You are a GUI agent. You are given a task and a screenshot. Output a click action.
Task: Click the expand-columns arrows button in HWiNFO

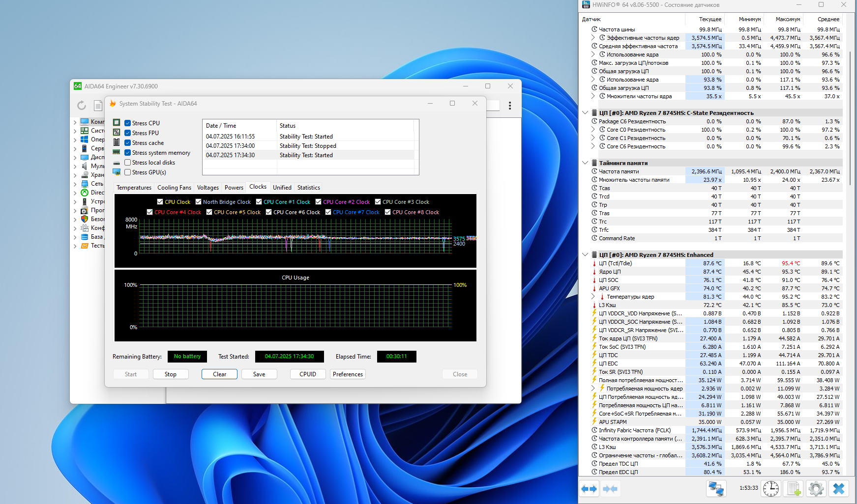tap(589, 489)
